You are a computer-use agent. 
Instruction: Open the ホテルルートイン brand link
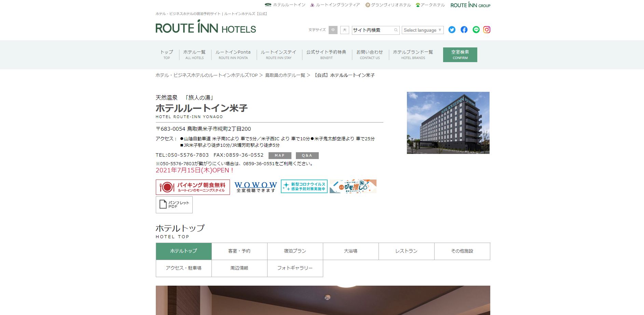285,5
